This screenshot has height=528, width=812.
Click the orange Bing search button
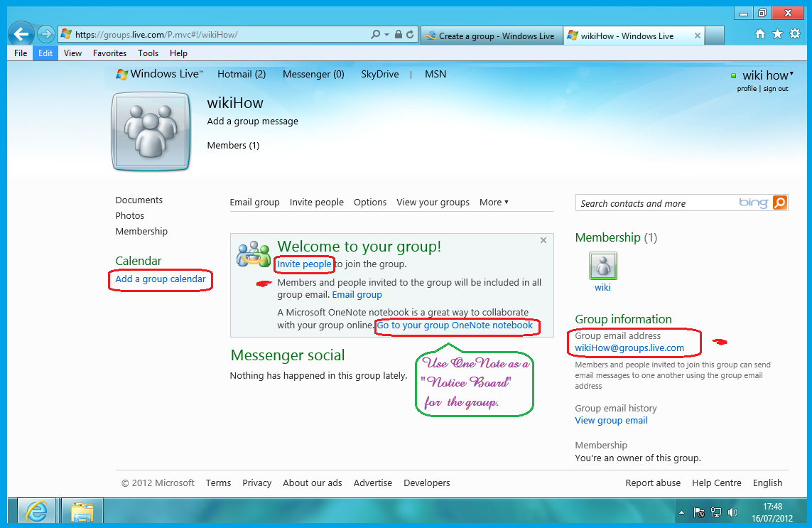[780, 203]
